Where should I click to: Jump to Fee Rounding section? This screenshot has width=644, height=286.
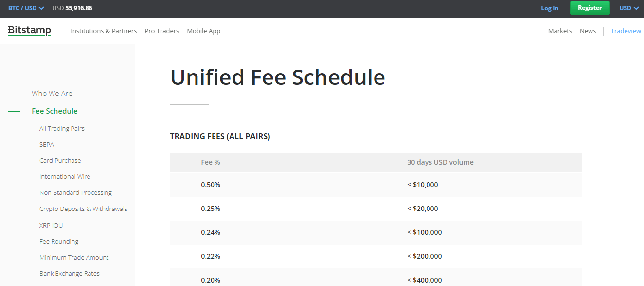[x=59, y=242]
